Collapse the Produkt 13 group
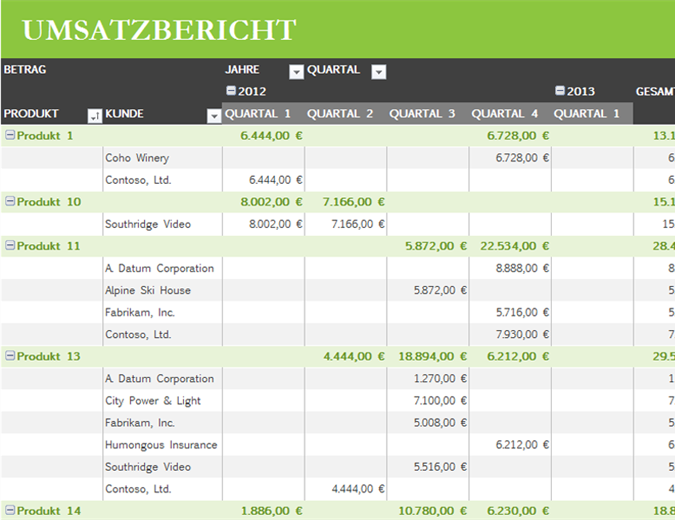 point(10,356)
